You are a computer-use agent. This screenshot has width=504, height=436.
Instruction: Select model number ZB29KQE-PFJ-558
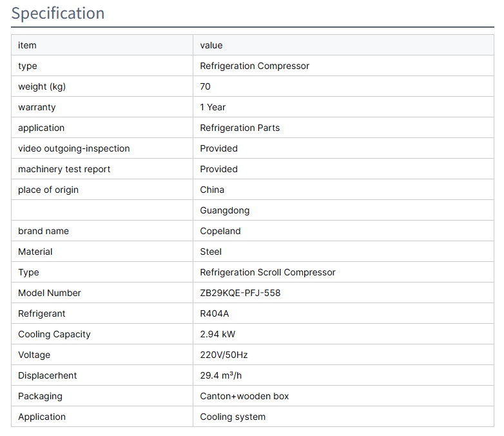240,293
